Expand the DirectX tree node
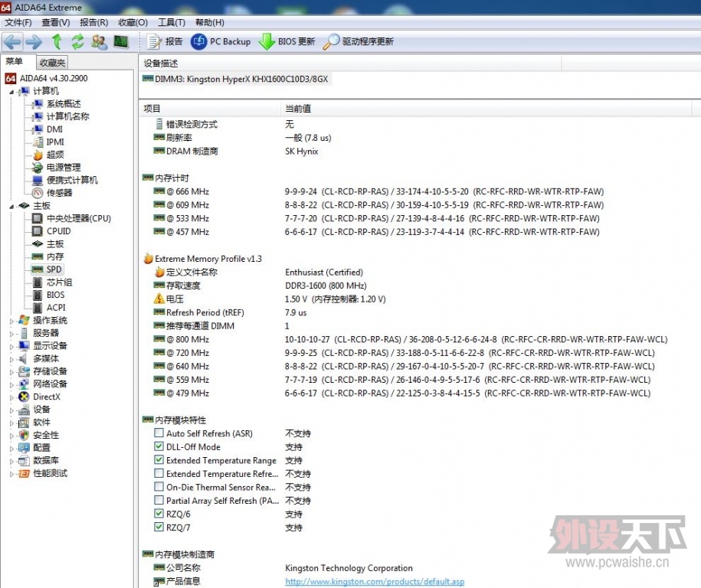Viewport: 701px width, 588px height. pyautogui.click(x=11, y=397)
